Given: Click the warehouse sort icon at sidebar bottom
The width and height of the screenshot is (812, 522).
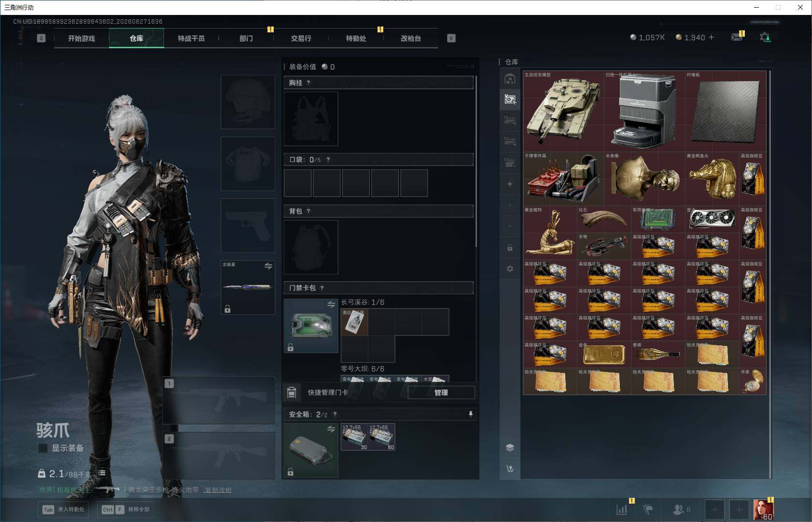Looking at the screenshot, I should (x=510, y=468).
